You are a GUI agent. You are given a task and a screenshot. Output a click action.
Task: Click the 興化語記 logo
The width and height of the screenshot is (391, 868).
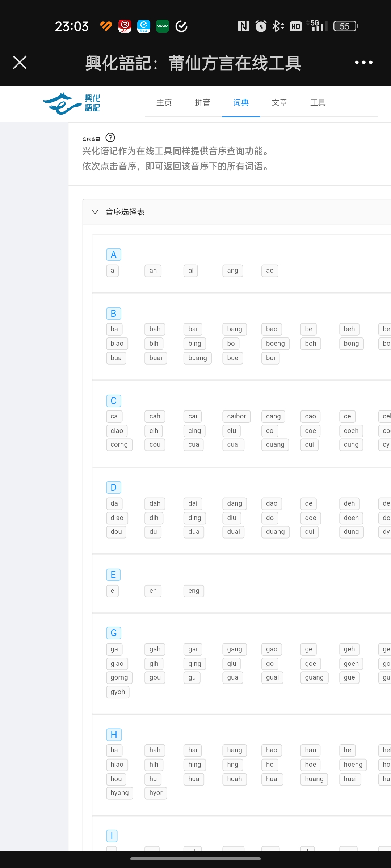coord(72,103)
